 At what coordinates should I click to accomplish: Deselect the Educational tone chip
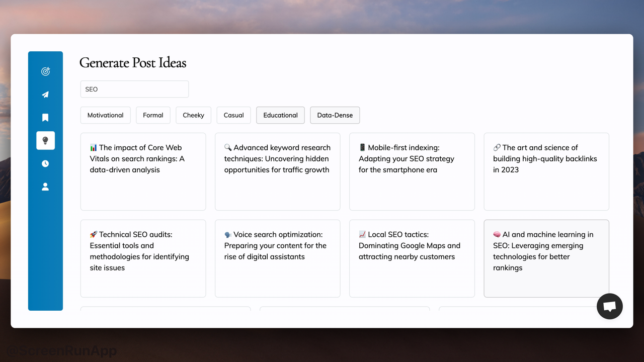(281, 115)
